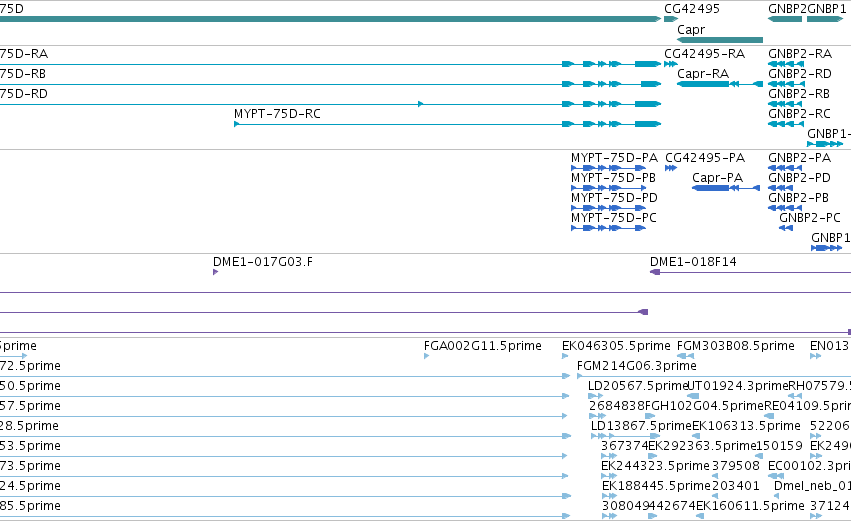This screenshot has height=521, width=851.
Task: Select the GNBP2-PB protein label
Action: click(x=798, y=198)
